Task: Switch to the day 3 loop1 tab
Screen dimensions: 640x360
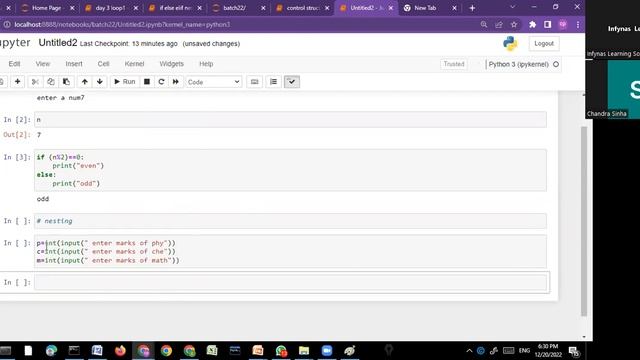Action: [111, 8]
